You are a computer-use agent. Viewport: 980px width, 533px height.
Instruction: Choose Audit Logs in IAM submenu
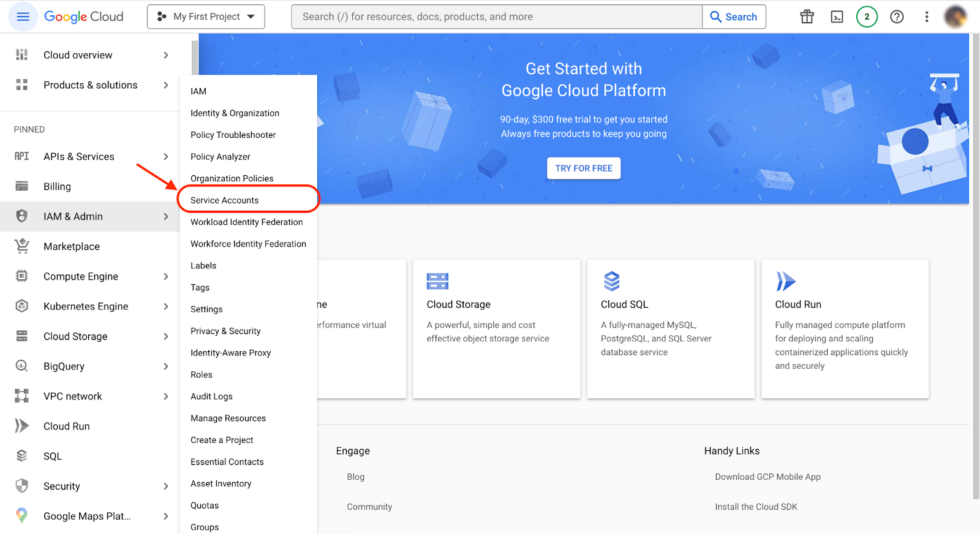pos(211,396)
